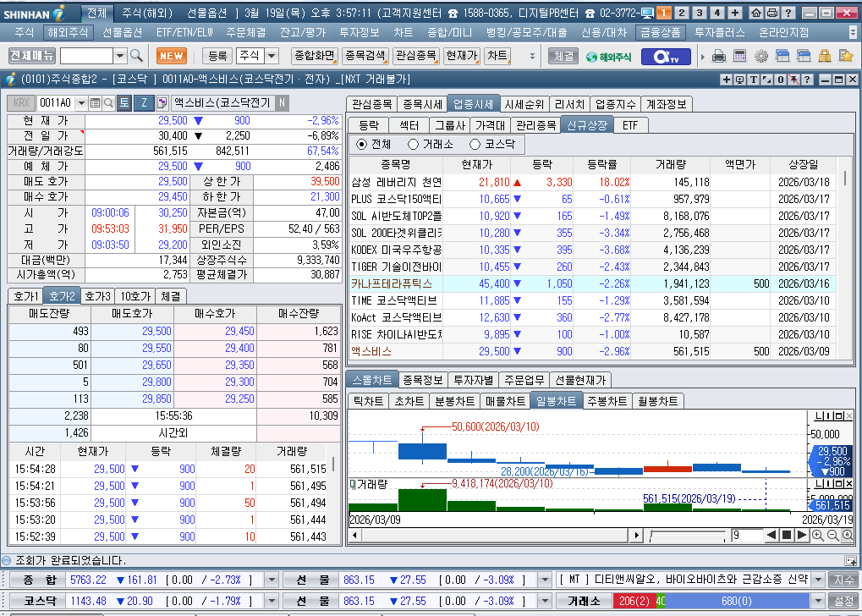
Task: Click the blue Z button next to the code
Action: [144, 103]
